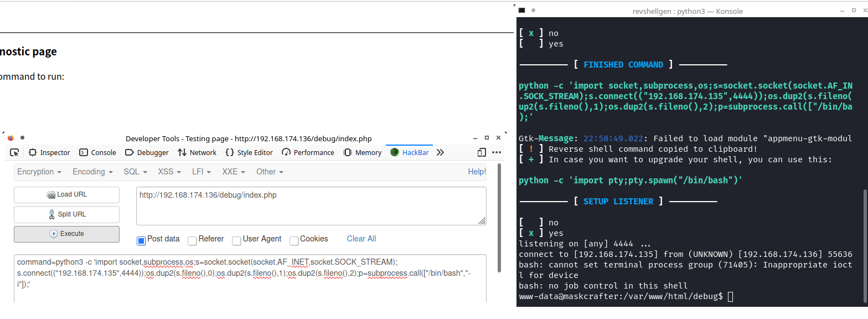868x319 pixels.
Task: Open the SQL dropdown menu
Action: [x=136, y=172]
